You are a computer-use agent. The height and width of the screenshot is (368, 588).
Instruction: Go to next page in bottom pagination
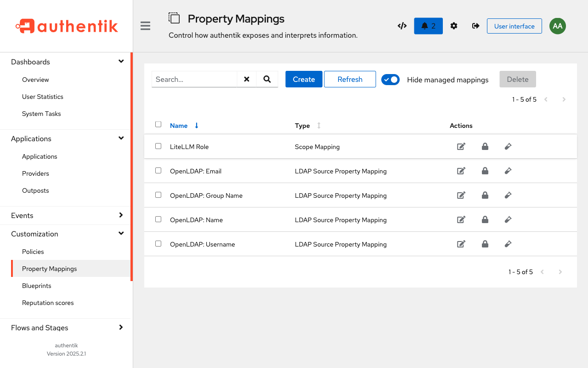[x=560, y=272]
